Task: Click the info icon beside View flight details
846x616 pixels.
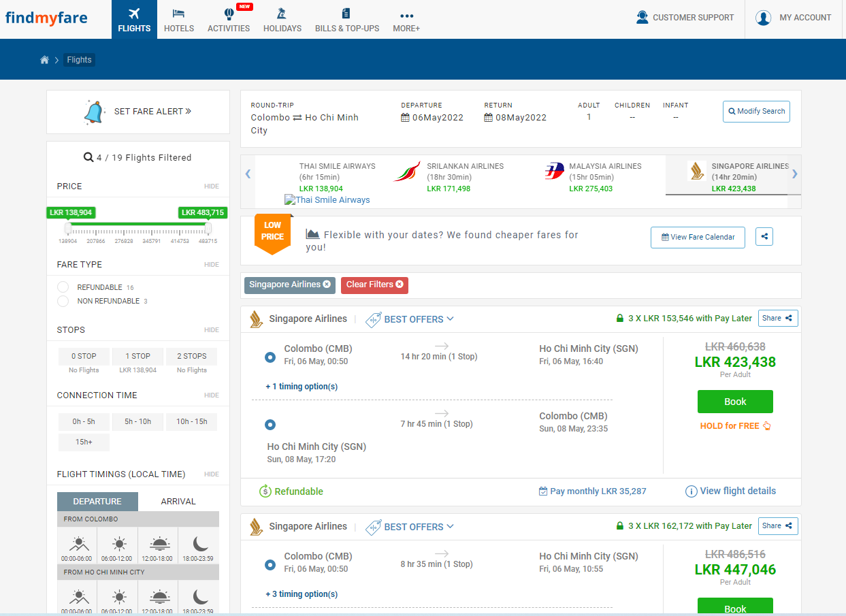Action: (x=691, y=491)
